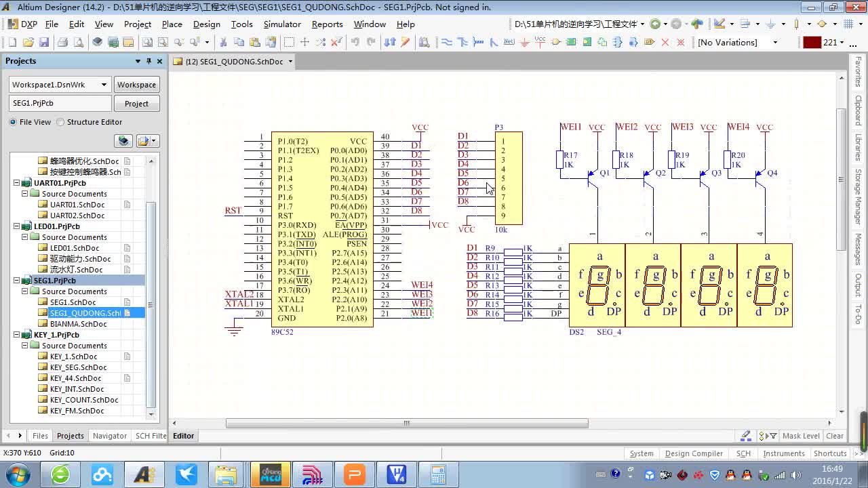The height and width of the screenshot is (488, 868).
Task: Click the Open document folder icon
Action: (28, 42)
